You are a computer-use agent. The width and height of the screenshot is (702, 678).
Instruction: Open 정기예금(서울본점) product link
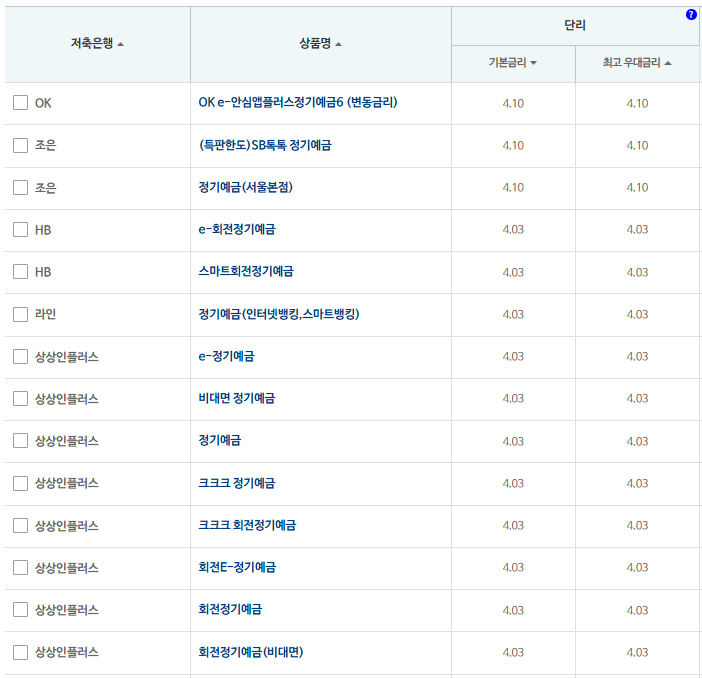tap(245, 187)
